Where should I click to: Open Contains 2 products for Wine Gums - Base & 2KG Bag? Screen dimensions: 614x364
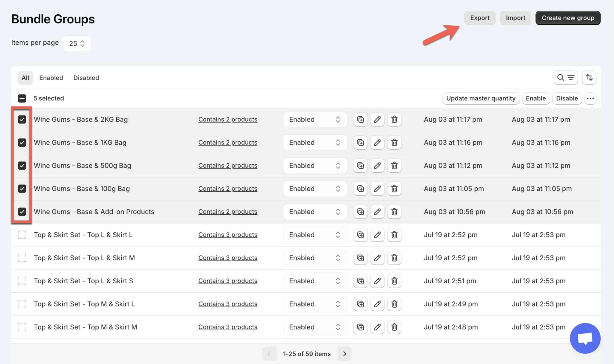(228, 119)
